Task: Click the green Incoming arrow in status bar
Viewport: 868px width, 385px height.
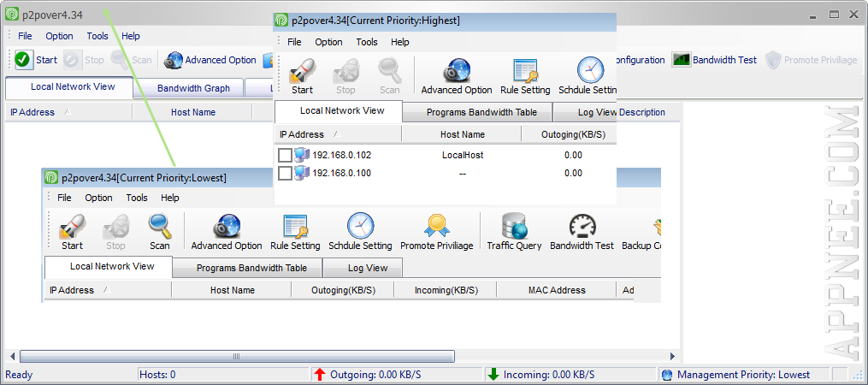Action: tap(493, 375)
